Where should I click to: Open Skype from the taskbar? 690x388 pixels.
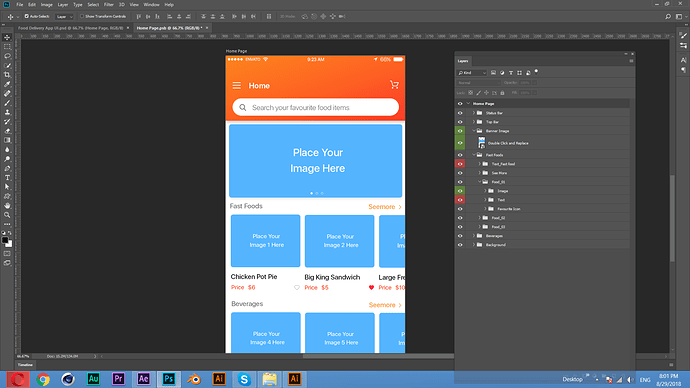click(x=244, y=379)
